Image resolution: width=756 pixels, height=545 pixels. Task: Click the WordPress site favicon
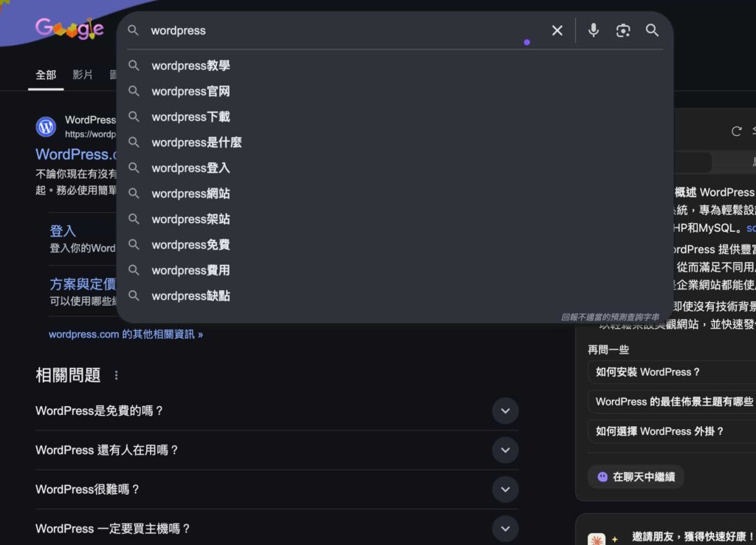click(46, 127)
